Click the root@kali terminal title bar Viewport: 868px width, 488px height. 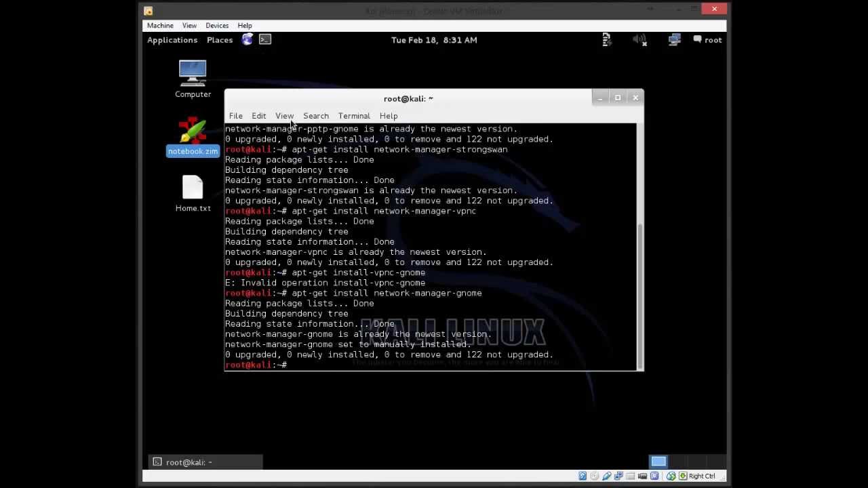[x=408, y=98]
